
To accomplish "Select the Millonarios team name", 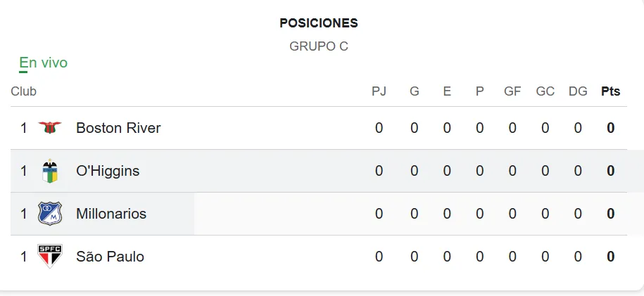I will (x=111, y=214).
